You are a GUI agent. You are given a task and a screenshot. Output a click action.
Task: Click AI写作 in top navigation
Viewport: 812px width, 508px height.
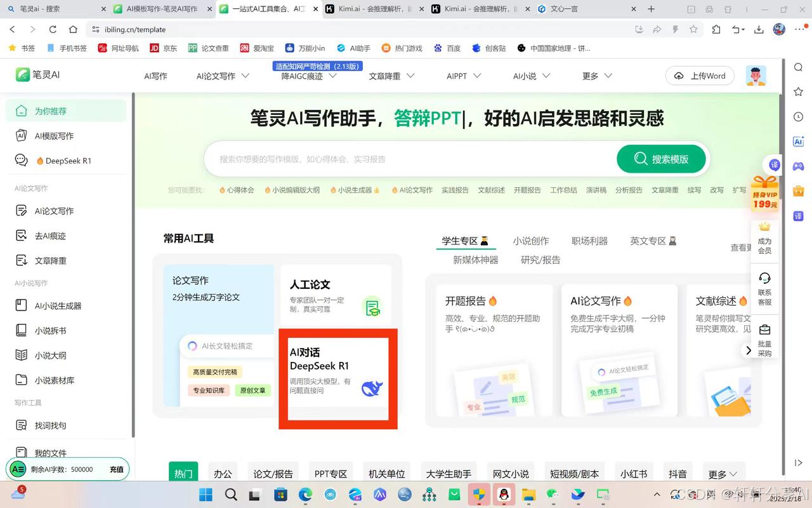tap(155, 76)
